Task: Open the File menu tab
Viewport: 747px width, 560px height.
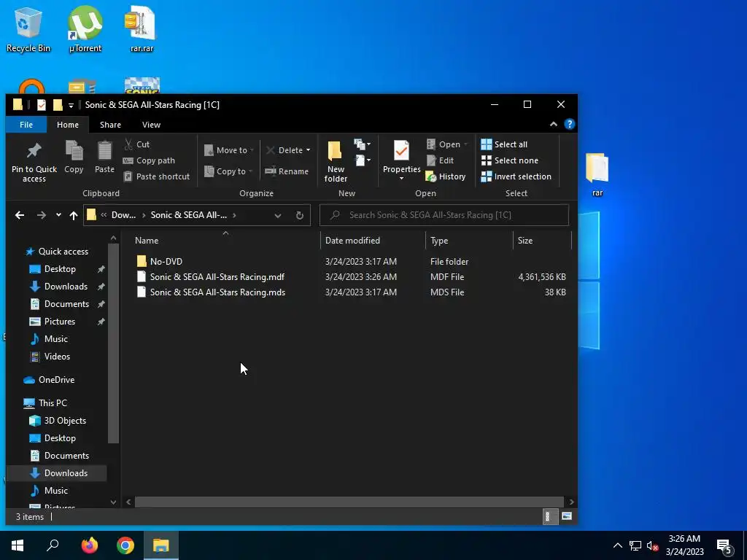Action: 26,125
